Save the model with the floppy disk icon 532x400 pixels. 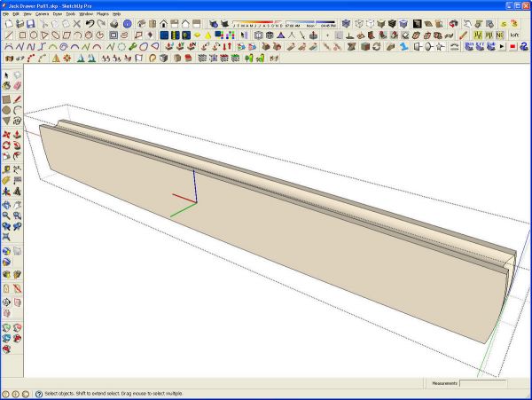[x=30, y=24]
